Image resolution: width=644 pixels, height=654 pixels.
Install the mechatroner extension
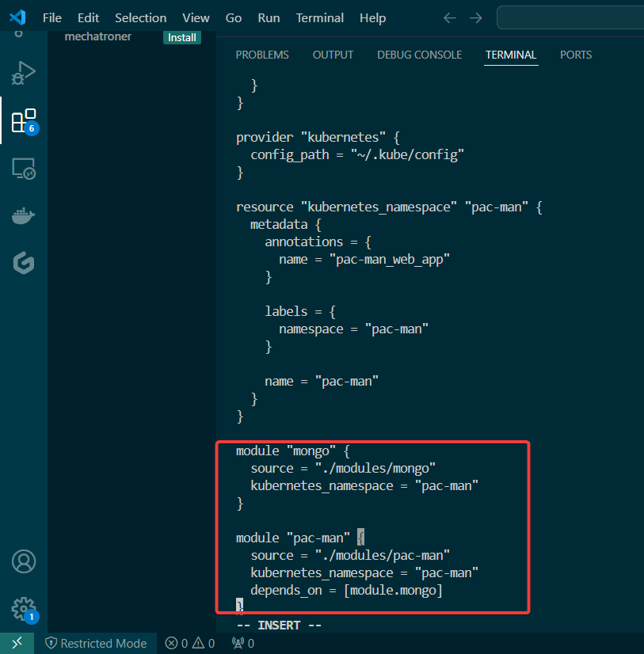tap(182, 37)
